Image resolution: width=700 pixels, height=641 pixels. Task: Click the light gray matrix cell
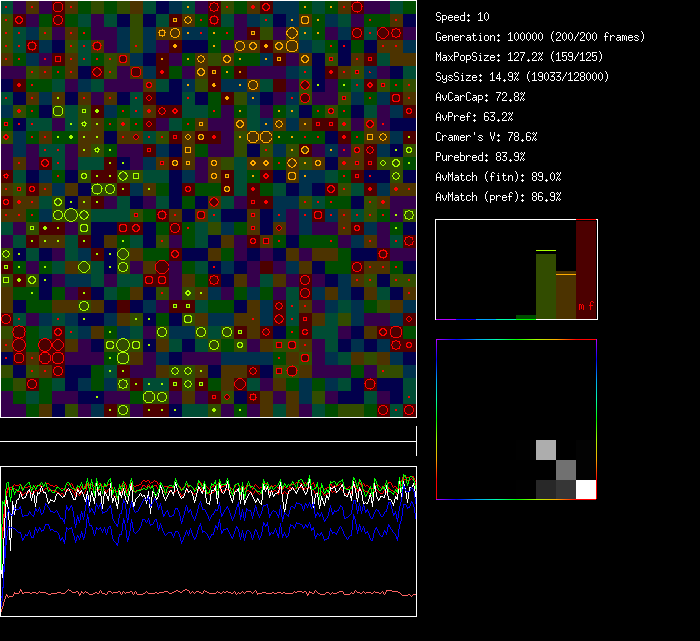[x=546, y=449]
